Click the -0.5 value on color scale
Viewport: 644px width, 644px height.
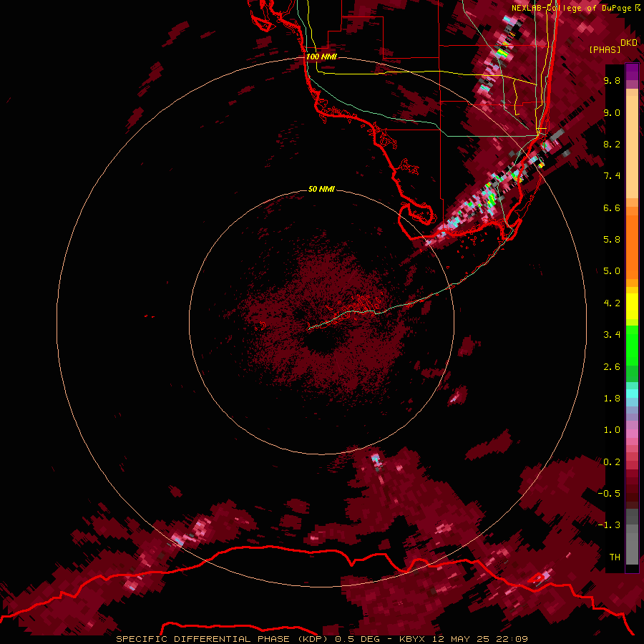pyautogui.click(x=609, y=494)
